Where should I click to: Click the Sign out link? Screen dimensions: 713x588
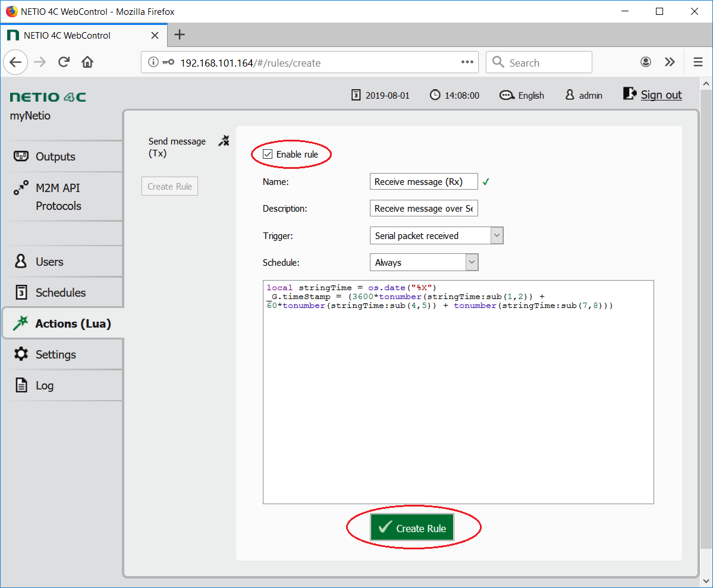tap(661, 95)
